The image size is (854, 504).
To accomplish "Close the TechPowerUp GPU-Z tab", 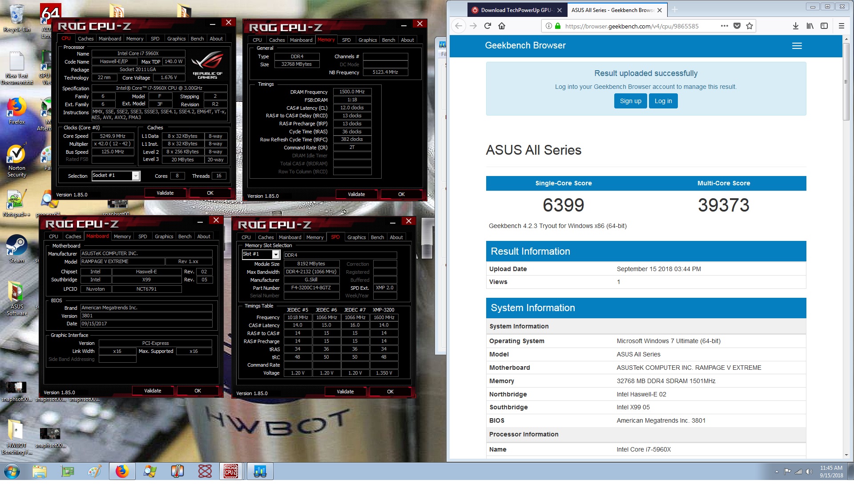I will (x=560, y=10).
